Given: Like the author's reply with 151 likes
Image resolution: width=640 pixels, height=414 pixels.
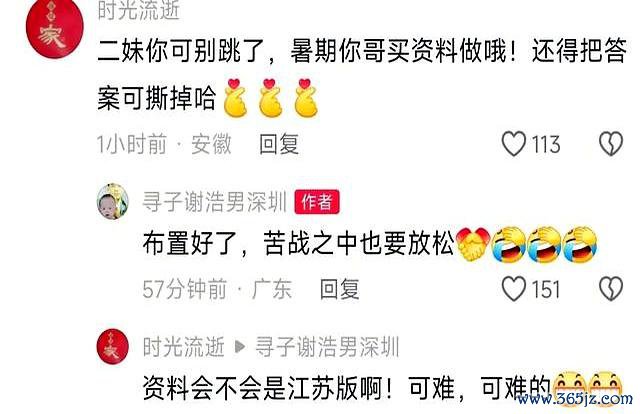Looking at the screenshot, I should (513, 289).
